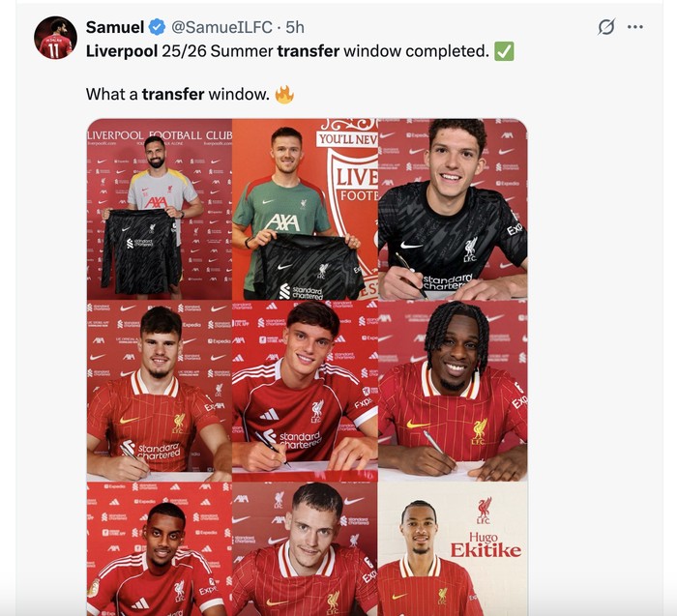Image resolution: width=677 pixels, height=616 pixels.
Task: Click the bold Liverpool keyword
Action: 122,51
